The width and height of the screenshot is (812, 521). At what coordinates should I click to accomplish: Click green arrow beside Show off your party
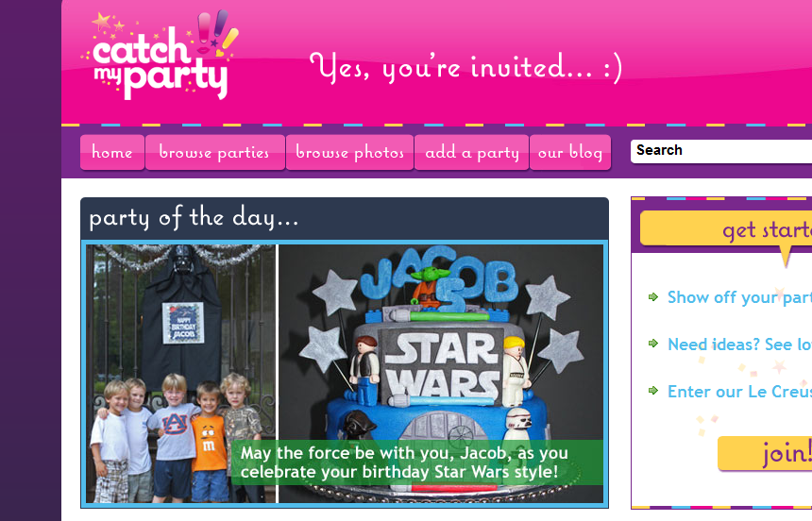click(653, 296)
